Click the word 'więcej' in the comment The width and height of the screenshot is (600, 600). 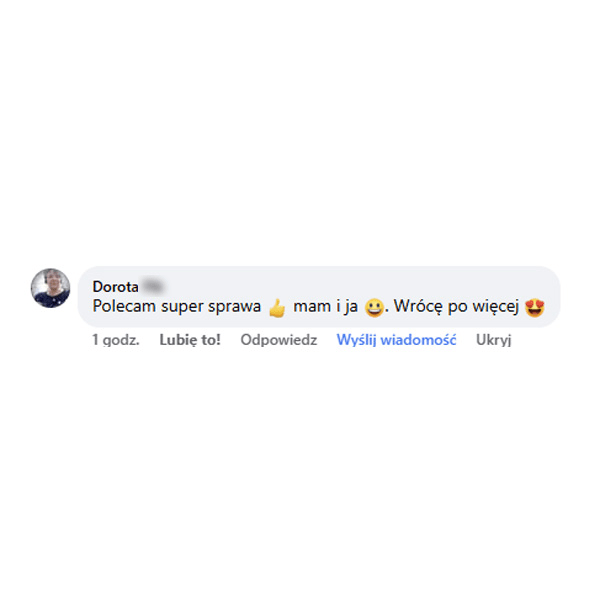pos(496,307)
